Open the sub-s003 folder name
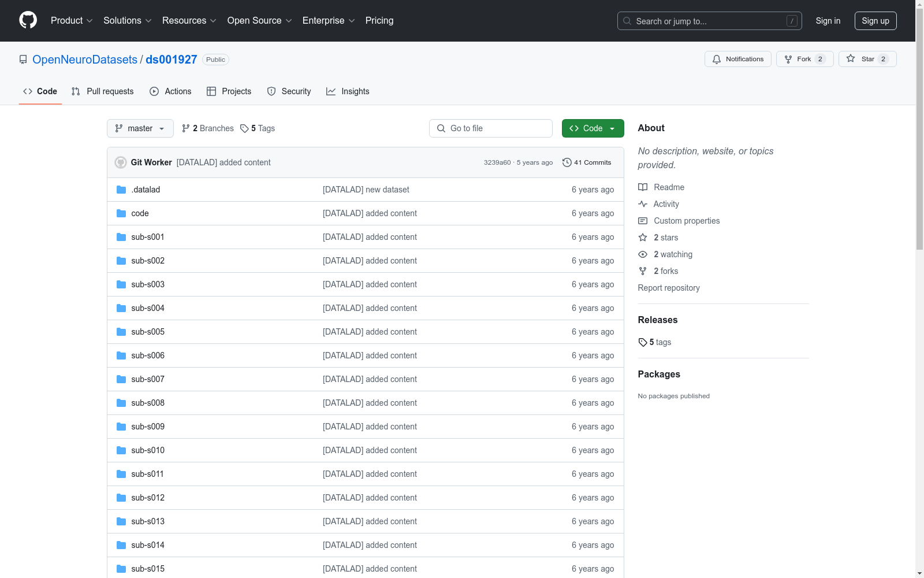 click(x=148, y=284)
